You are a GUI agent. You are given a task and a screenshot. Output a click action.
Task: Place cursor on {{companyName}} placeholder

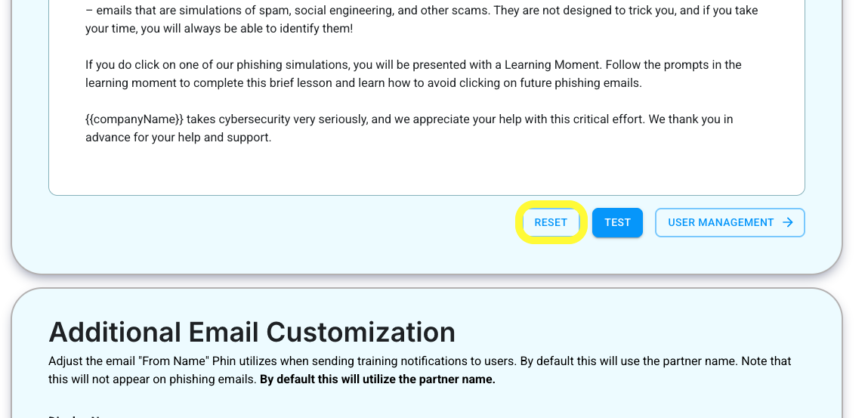point(134,119)
